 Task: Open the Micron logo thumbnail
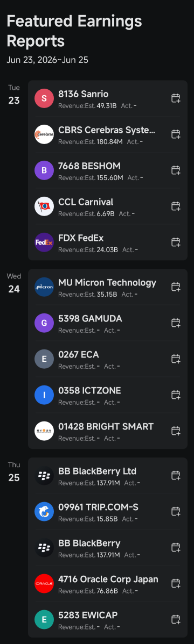[44, 287]
